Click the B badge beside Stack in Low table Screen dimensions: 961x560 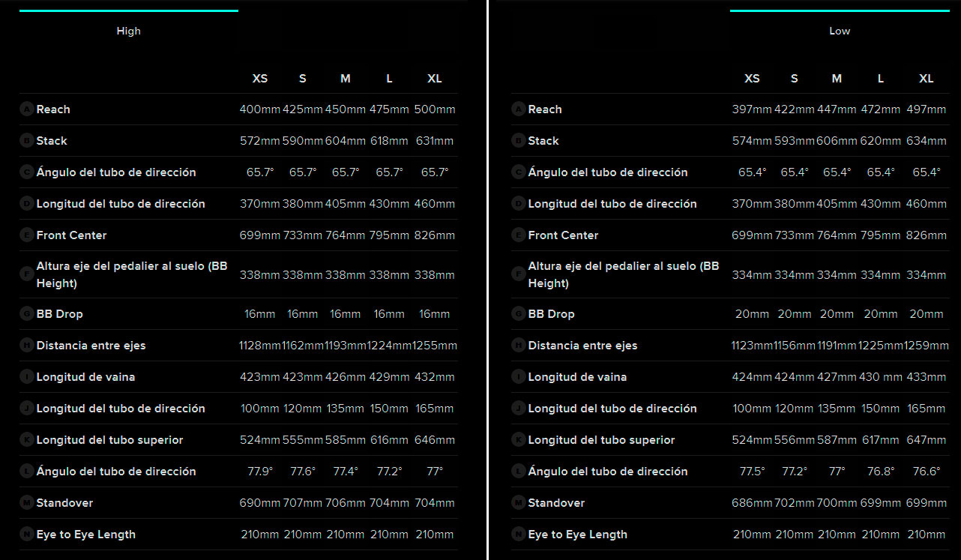pos(519,141)
